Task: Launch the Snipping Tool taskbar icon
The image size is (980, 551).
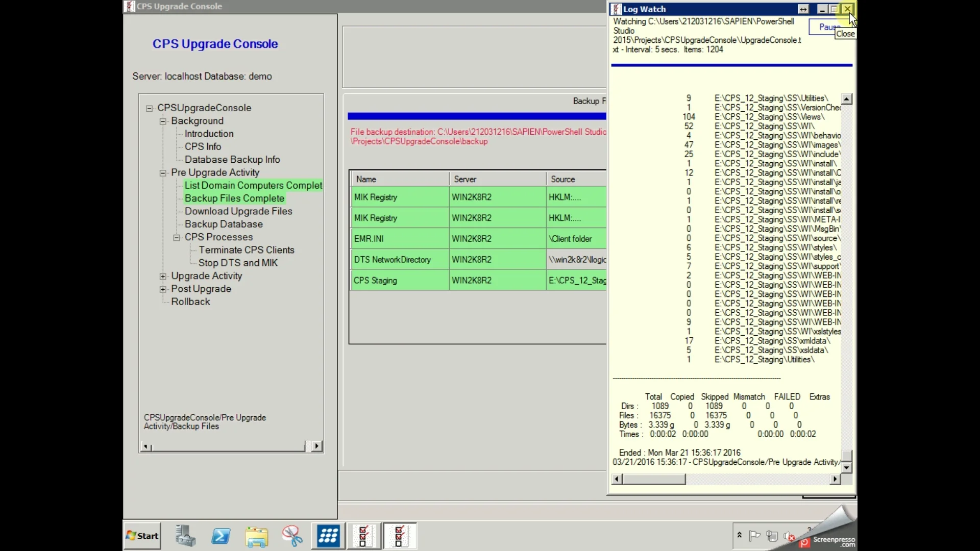Action: (292, 536)
